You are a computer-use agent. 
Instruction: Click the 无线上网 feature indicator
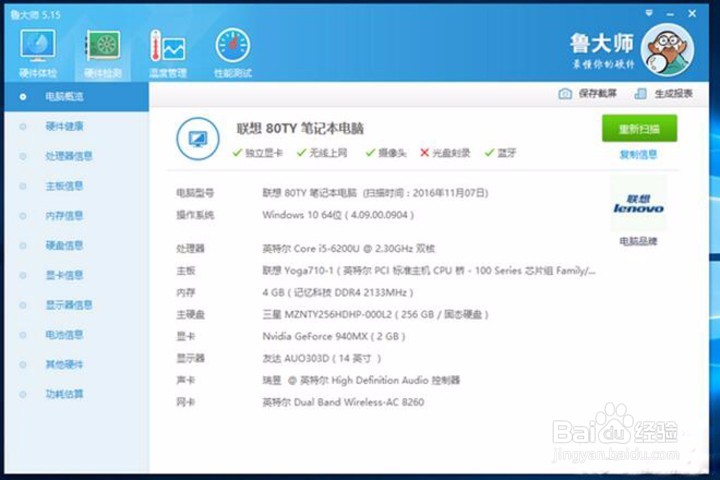pos(322,153)
